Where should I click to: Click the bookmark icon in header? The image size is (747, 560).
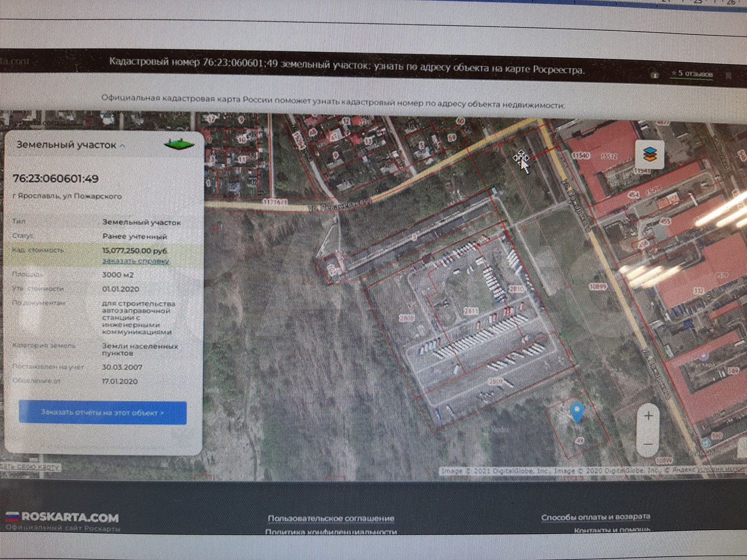point(728,75)
